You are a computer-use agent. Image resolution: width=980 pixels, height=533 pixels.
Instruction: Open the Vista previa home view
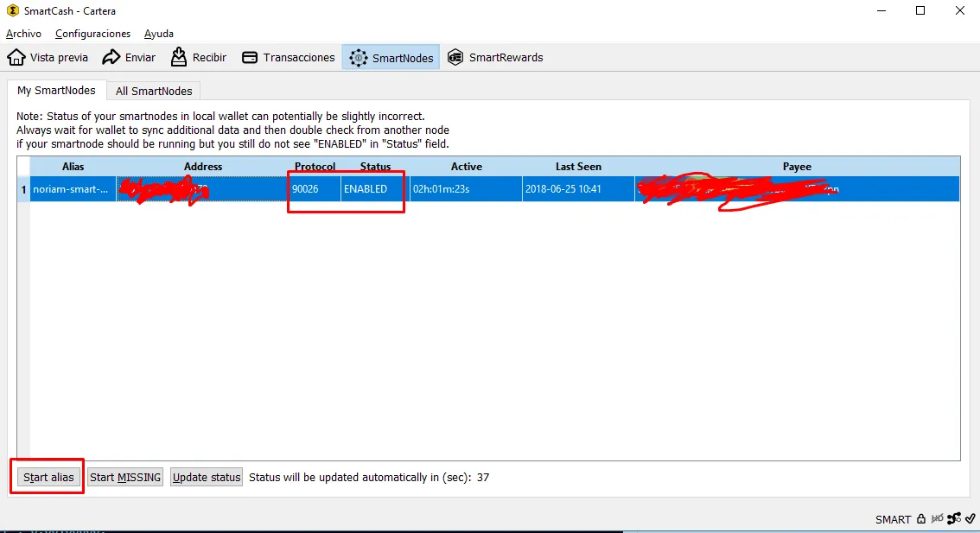tap(48, 58)
